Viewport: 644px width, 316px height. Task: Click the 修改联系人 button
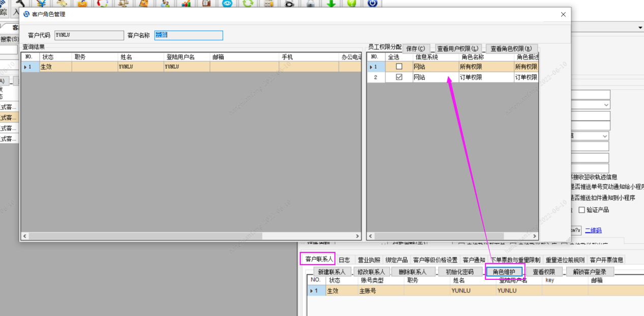tap(373, 272)
